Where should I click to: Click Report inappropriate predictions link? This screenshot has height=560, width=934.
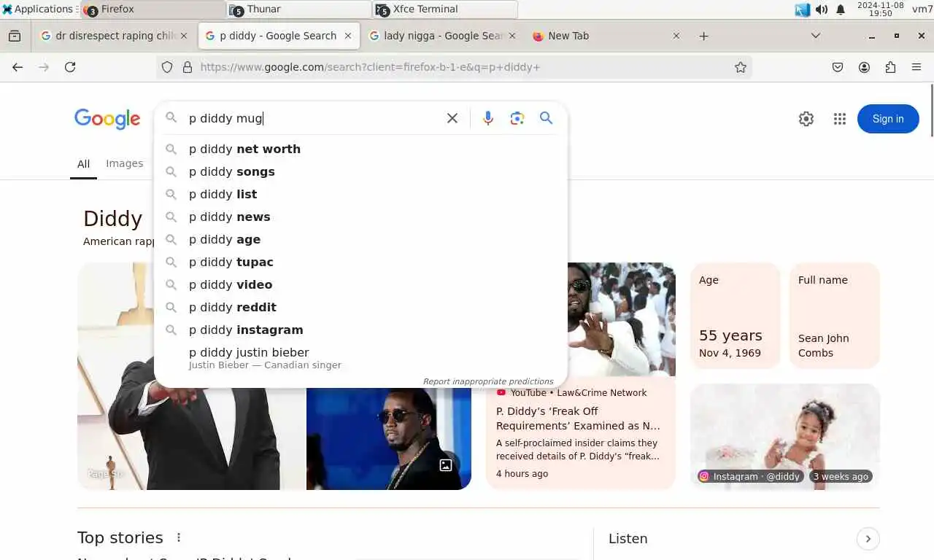tap(488, 381)
